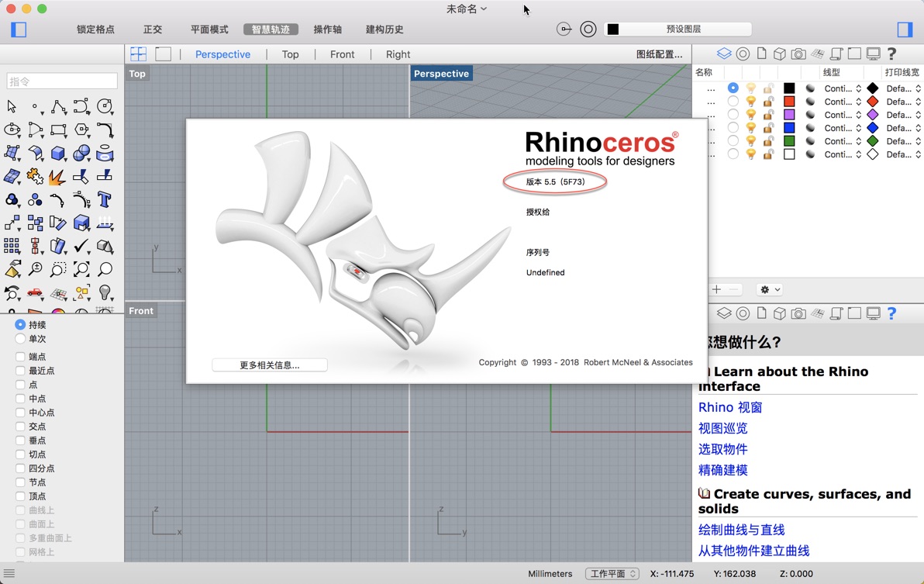Check the 中点 snap option
Screen dimensions: 924x584
(x=20, y=399)
